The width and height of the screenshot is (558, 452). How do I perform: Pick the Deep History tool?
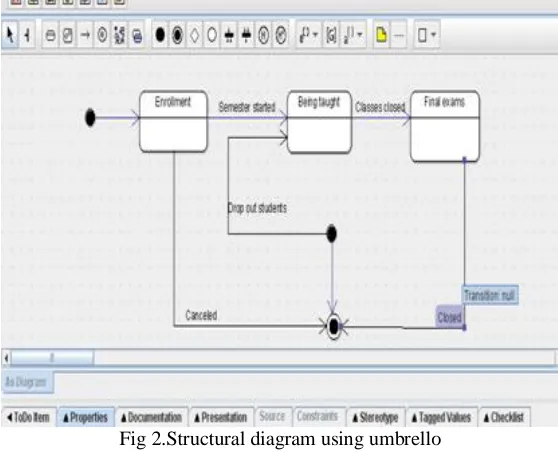(281, 35)
